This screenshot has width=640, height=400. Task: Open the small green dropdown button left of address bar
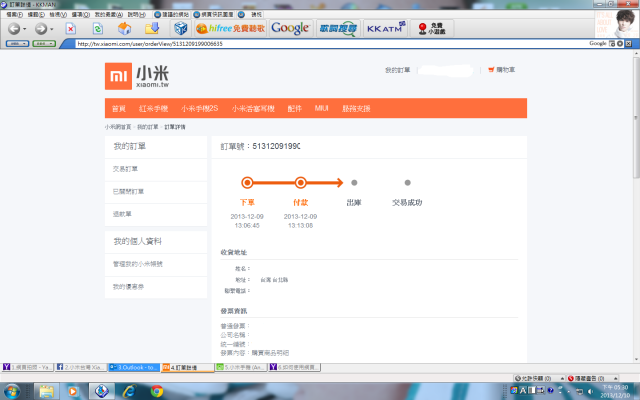(44, 43)
